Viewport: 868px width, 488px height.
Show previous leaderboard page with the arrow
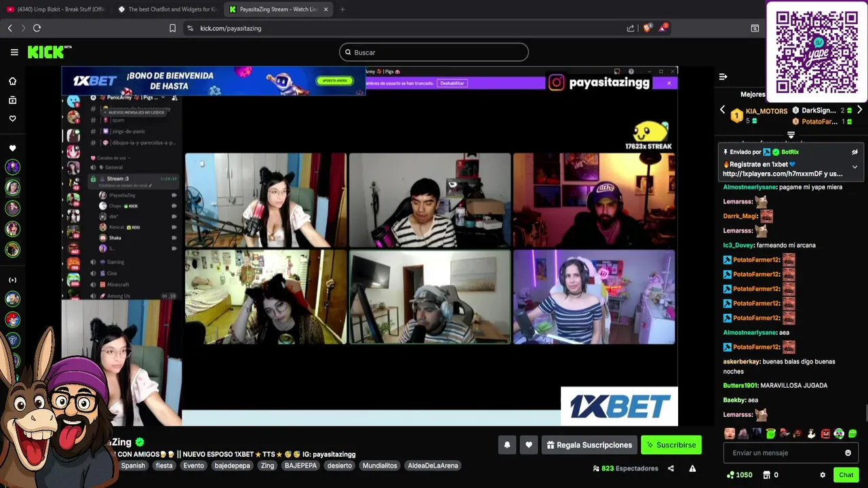tap(722, 110)
